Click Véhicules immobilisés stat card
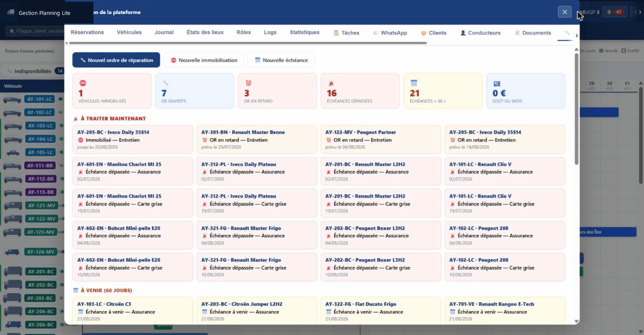The height and width of the screenshot is (335, 644). 112,91
